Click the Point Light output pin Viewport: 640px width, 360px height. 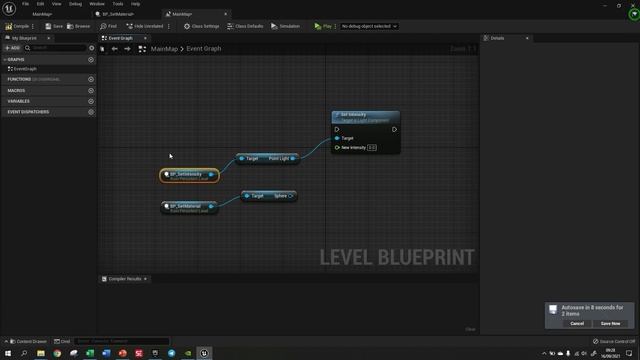point(293,158)
